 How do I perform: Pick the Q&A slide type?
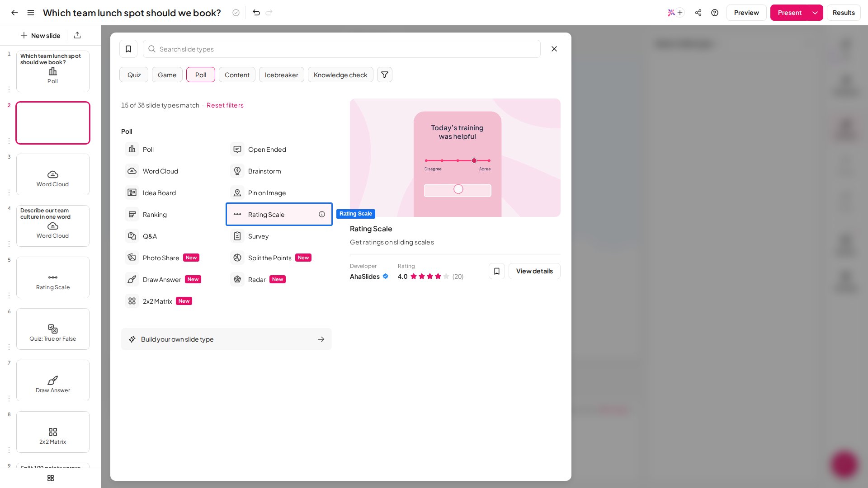coord(174,236)
